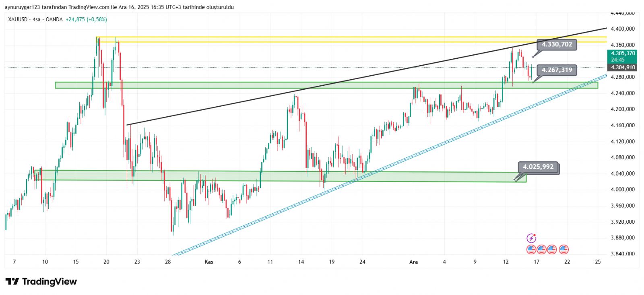Screen dimensions: 644x295
Task: Click the TradingView logo icon
Action: pos(12,281)
